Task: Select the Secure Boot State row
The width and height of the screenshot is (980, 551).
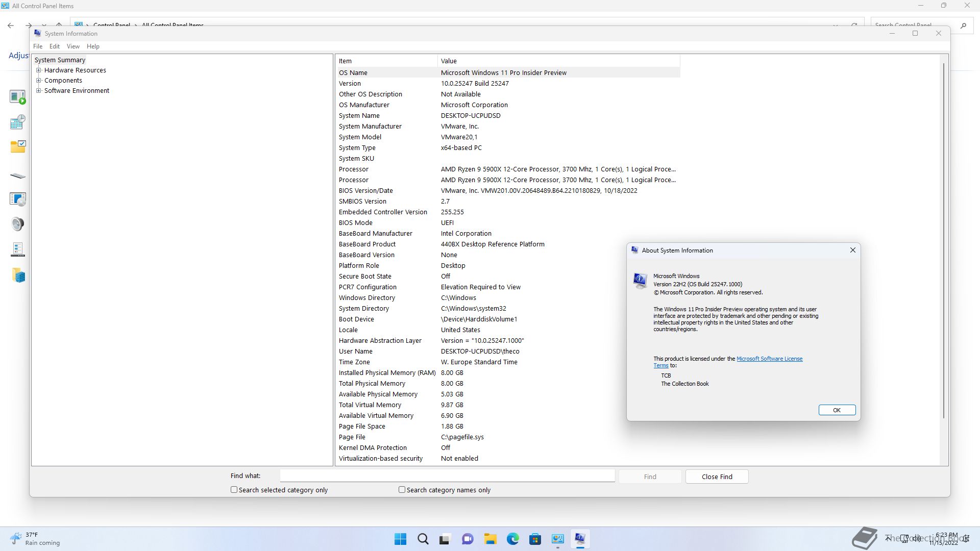Action: (x=508, y=276)
